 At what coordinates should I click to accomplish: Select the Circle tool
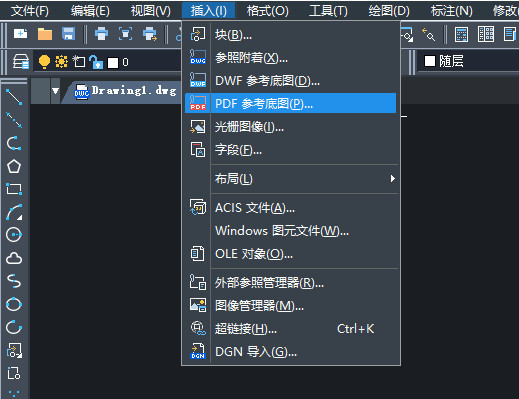[x=14, y=235]
